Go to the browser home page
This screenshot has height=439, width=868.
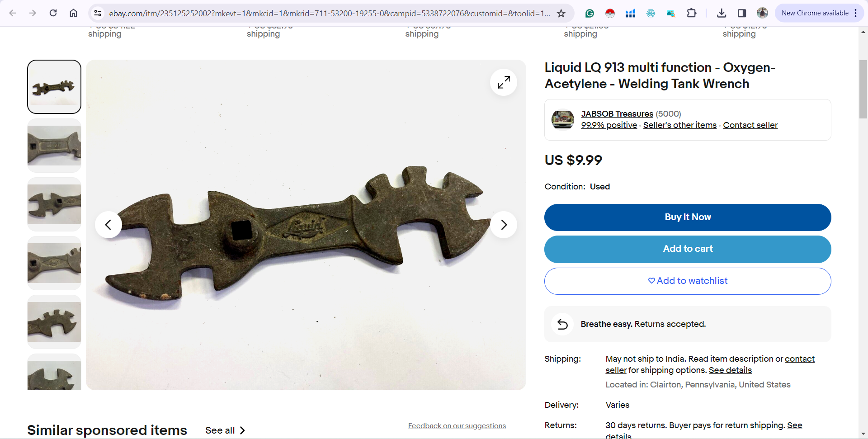point(73,13)
